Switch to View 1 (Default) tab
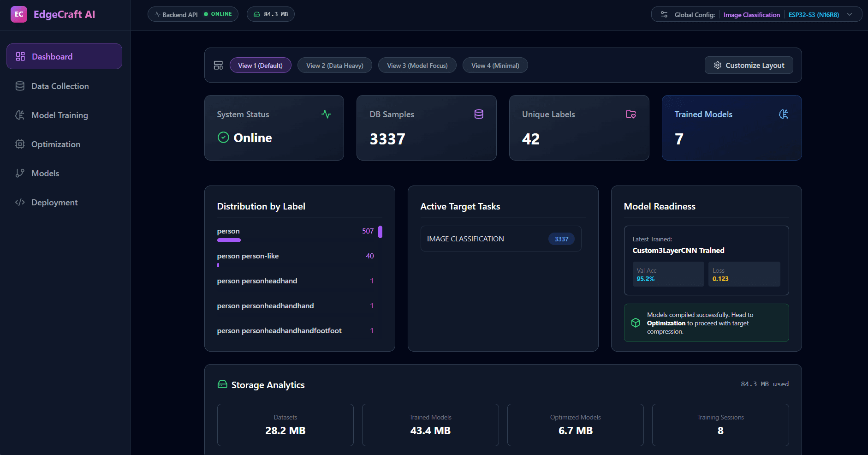This screenshot has height=455, width=868. coord(261,65)
